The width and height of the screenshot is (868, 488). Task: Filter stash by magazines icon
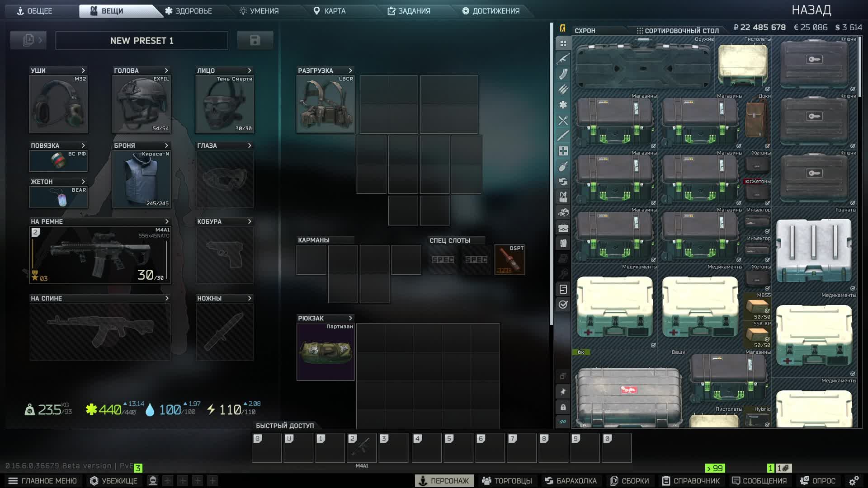coord(563,74)
